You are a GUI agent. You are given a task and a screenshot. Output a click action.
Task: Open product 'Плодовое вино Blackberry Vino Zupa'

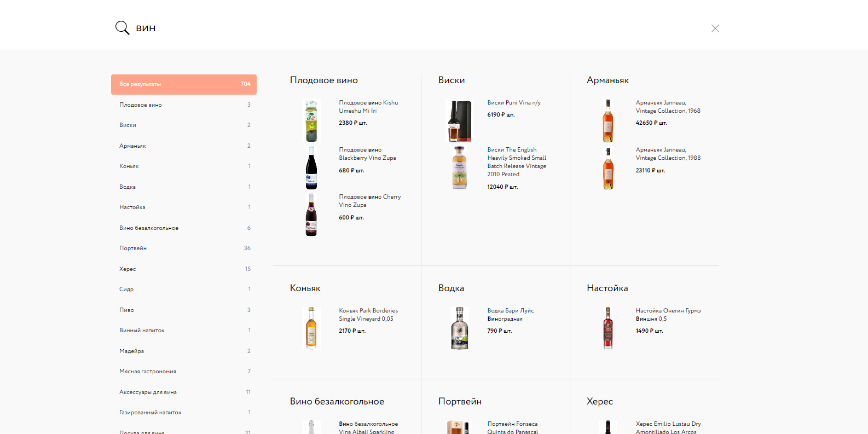pyautogui.click(x=367, y=154)
